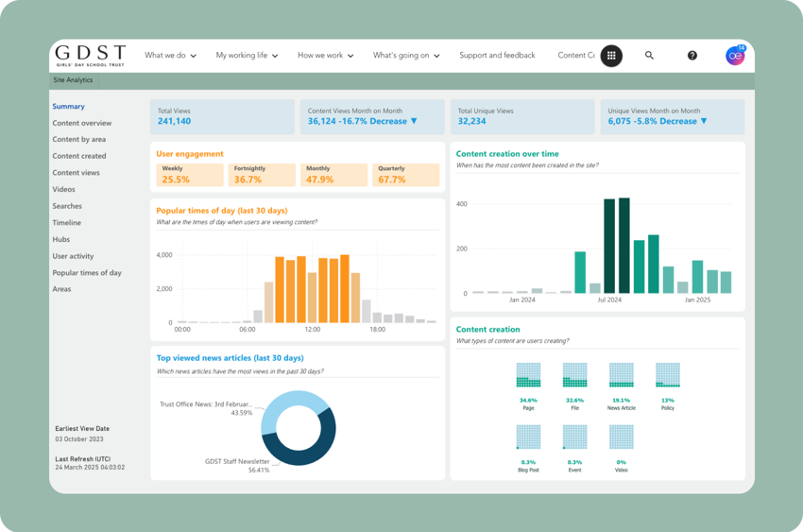The image size is (803, 532).
Task: Click the Total Views summary card
Action: (x=222, y=116)
